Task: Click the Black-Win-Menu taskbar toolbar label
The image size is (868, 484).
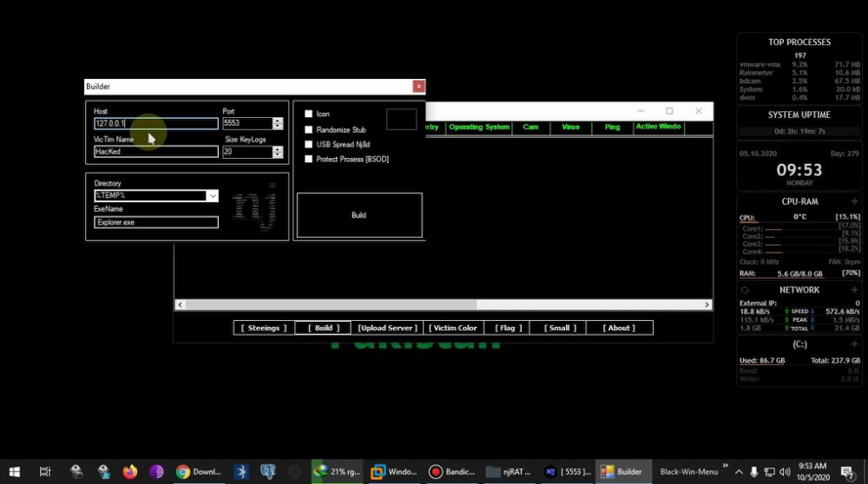Action: pyautogui.click(x=688, y=472)
